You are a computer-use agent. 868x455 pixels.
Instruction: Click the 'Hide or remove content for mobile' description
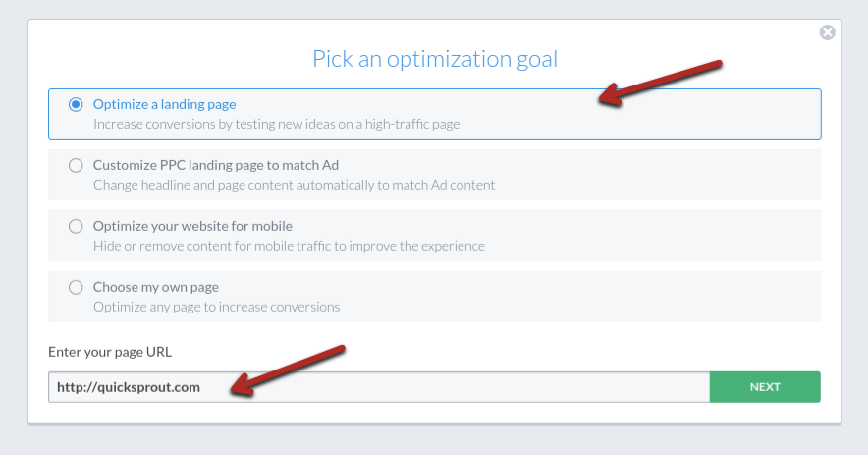coord(289,246)
